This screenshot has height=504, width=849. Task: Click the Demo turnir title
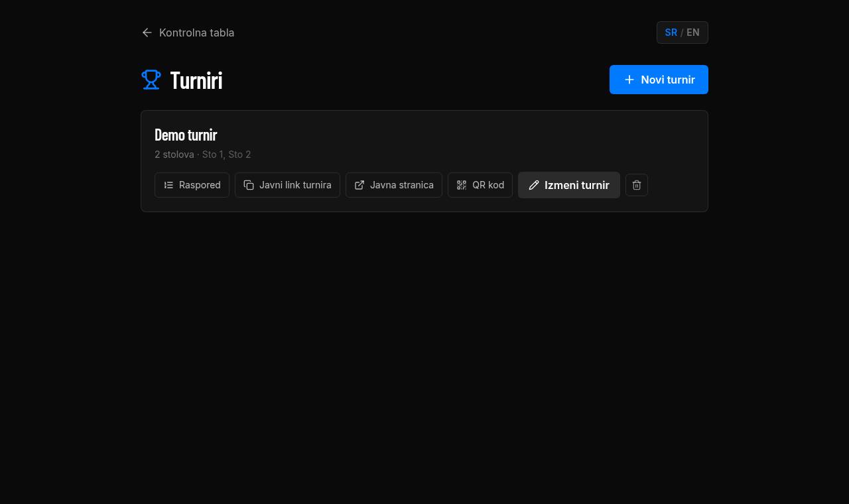click(186, 135)
